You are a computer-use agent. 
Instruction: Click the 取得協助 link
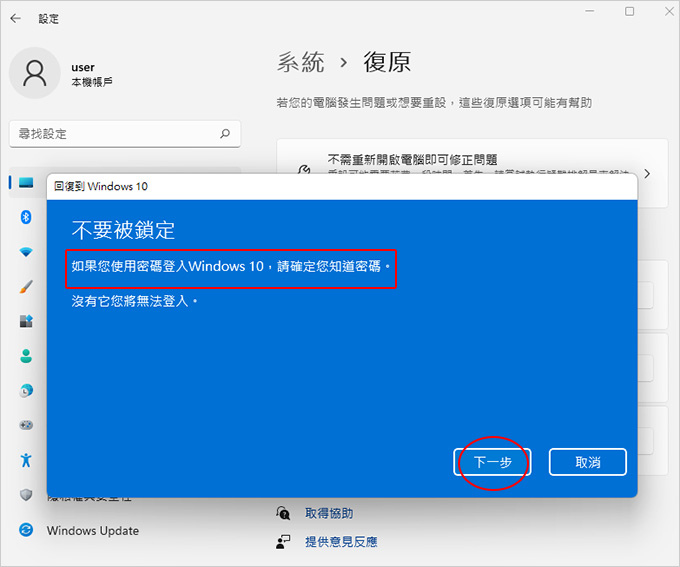point(329,513)
